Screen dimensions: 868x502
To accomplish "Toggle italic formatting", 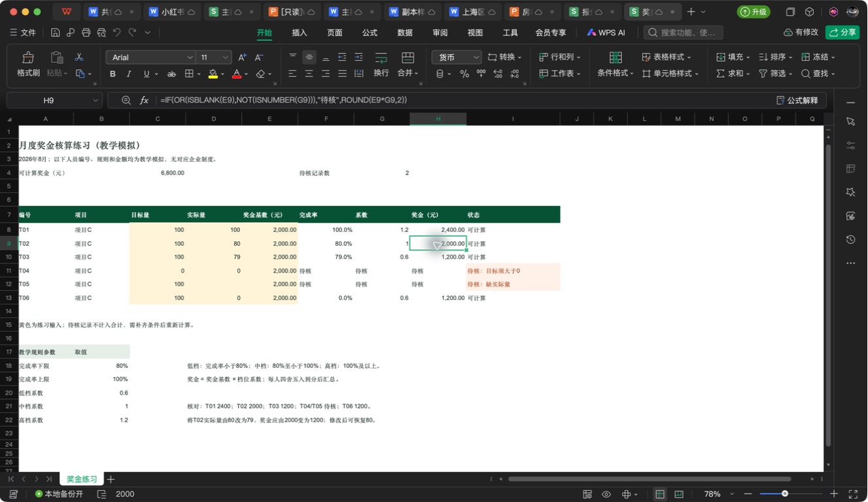I will 129,74.
